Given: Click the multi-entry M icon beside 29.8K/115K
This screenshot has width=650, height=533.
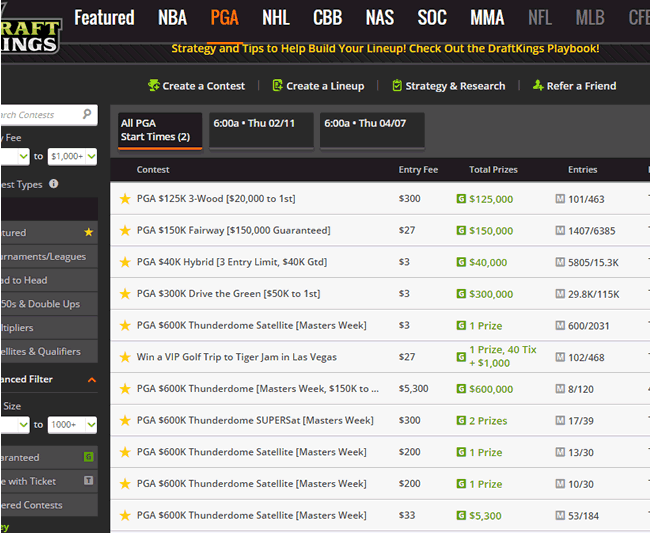Looking at the screenshot, I should 560,294.
